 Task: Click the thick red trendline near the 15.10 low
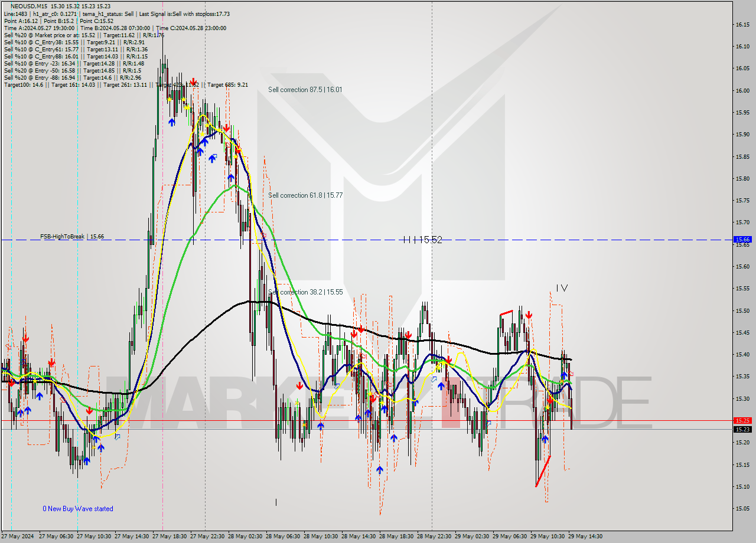pos(543,471)
